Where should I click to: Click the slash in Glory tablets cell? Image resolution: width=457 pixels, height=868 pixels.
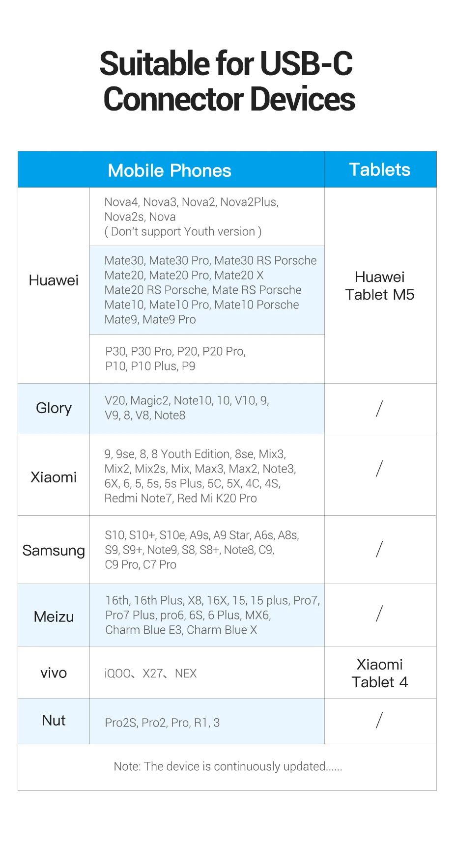[379, 408]
